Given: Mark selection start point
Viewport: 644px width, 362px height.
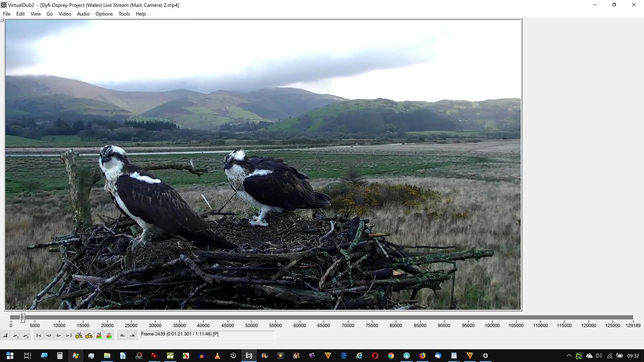Looking at the screenshot, I should click(x=122, y=335).
